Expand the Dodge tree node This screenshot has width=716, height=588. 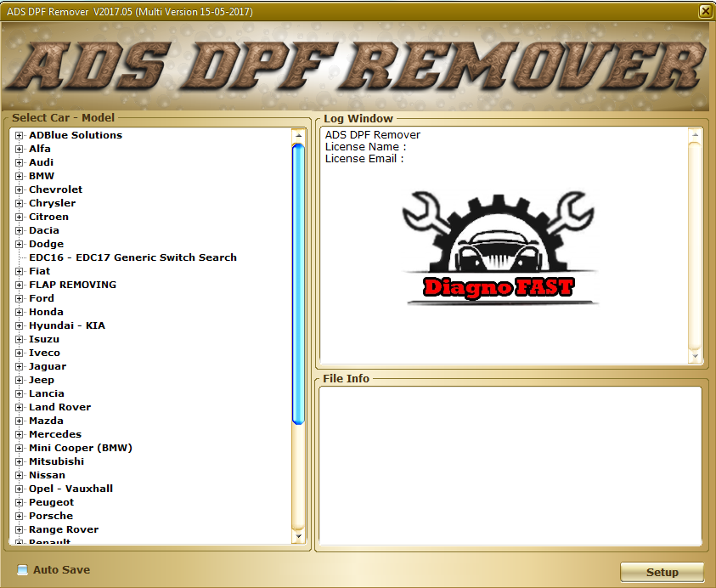pos(20,244)
